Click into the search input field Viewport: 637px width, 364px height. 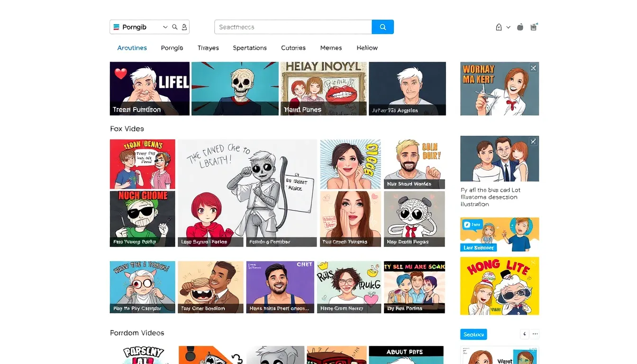point(293,27)
